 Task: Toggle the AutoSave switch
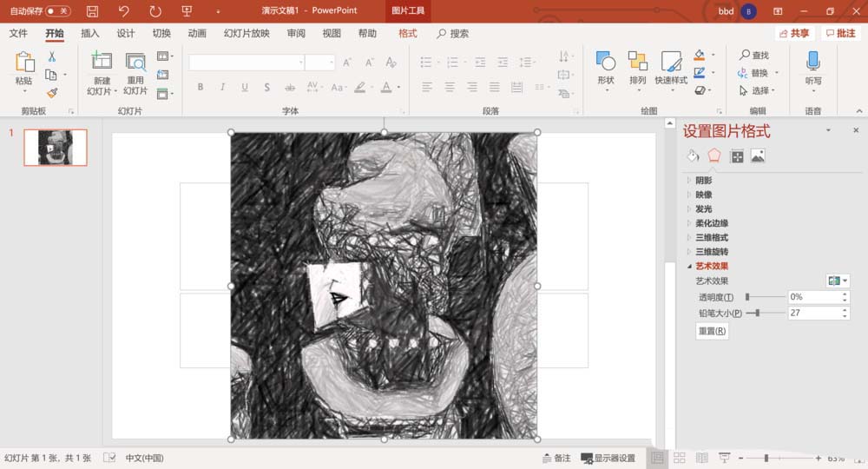click(57, 11)
